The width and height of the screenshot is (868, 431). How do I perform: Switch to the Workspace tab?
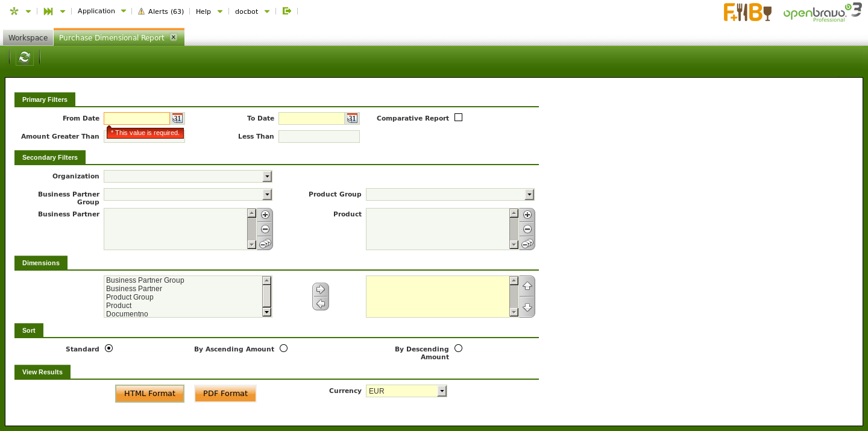28,37
